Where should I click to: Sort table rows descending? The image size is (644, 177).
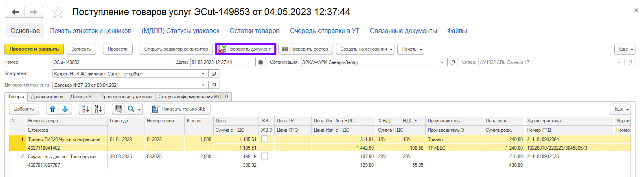pyautogui.click(x=98, y=109)
